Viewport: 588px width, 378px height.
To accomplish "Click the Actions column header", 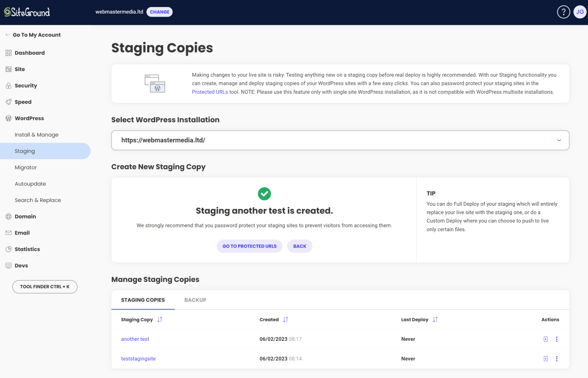I will pos(550,320).
